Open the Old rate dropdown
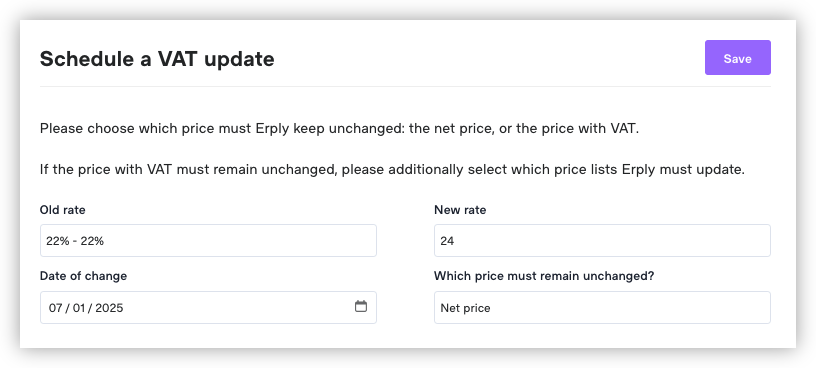This screenshot has width=816, height=368. pyautogui.click(x=208, y=240)
